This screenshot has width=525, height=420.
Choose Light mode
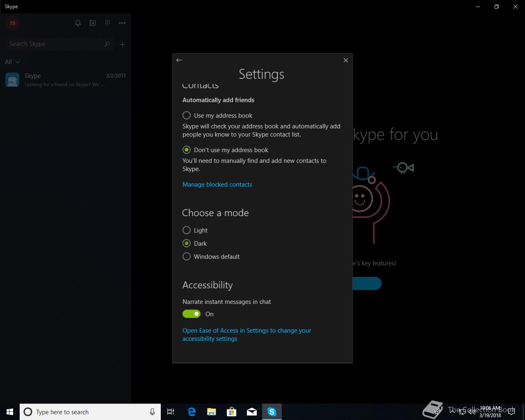click(x=195, y=230)
